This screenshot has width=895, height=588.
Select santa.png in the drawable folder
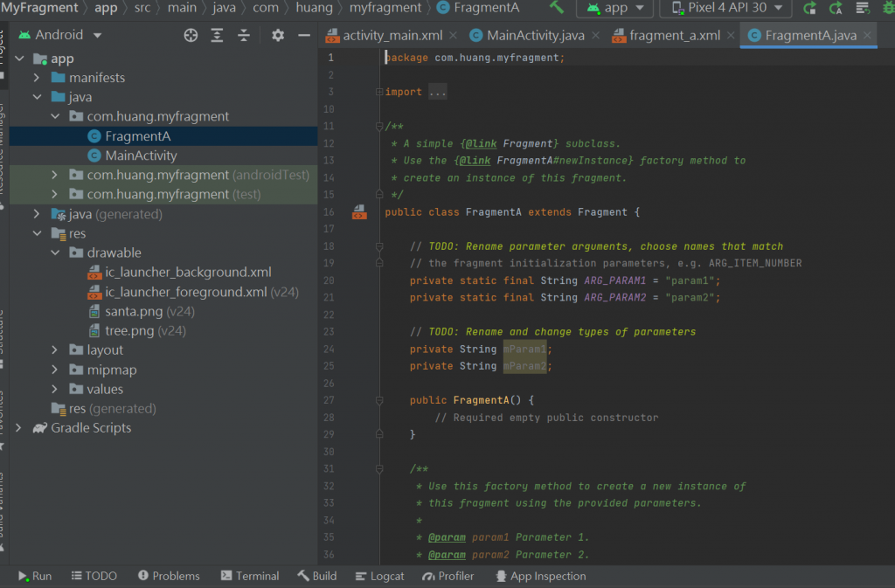click(x=134, y=311)
